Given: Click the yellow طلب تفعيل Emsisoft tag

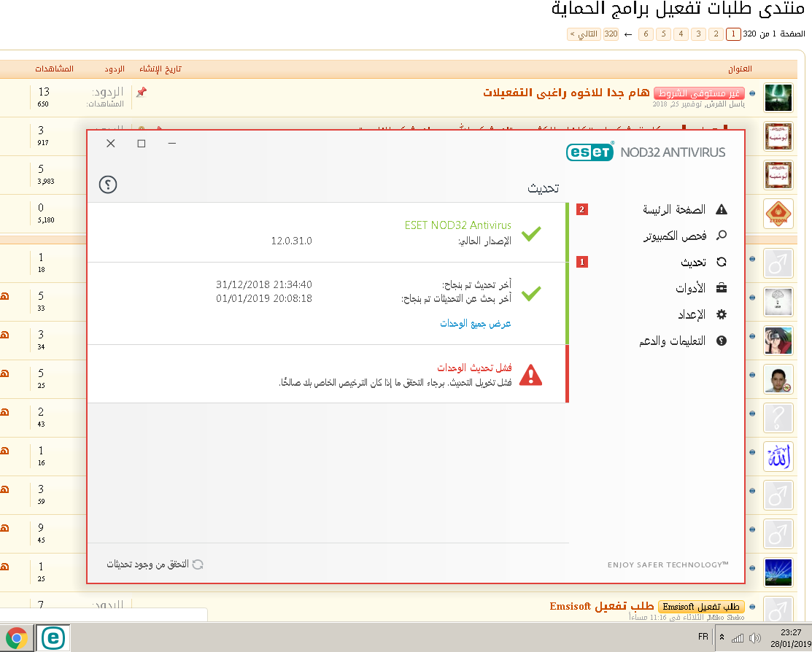Looking at the screenshot, I should 701,607.
